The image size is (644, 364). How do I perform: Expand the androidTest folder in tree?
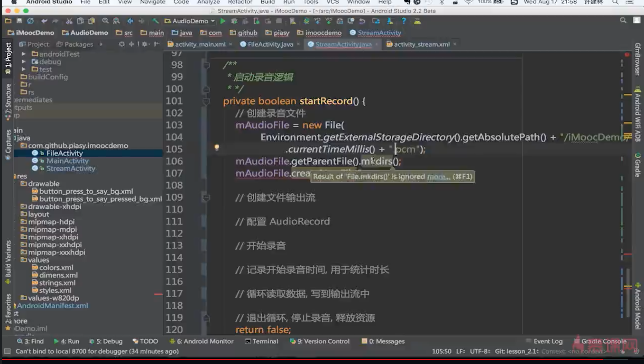24,54
